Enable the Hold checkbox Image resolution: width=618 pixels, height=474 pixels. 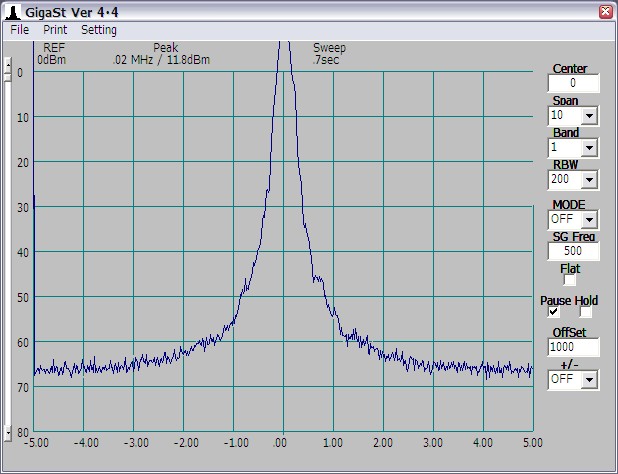coord(586,313)
